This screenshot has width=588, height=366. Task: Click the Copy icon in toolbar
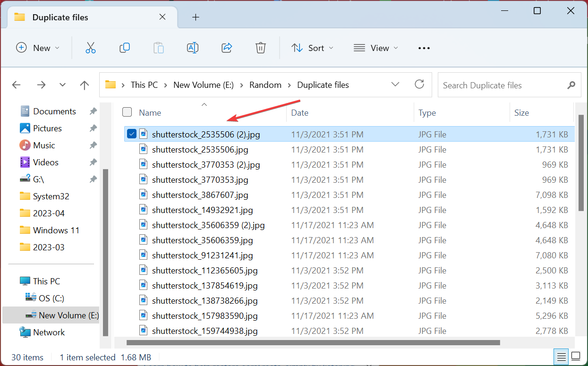click(x=125, y=48)
